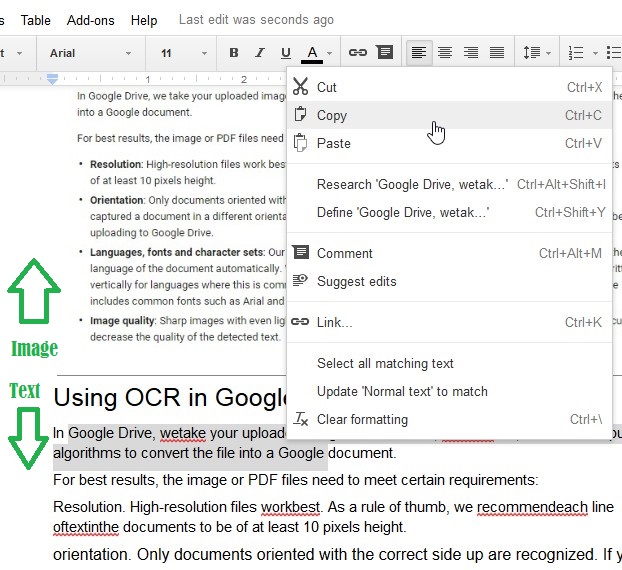Click the Comment icon in context menu

(x=301, y=252)
